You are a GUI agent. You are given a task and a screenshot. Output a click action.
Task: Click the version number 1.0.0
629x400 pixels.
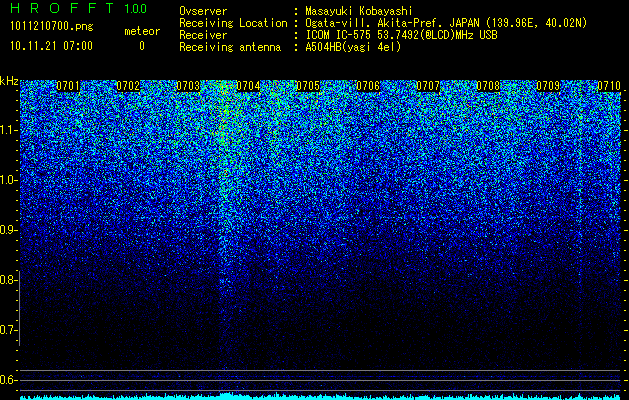(135, 8)
